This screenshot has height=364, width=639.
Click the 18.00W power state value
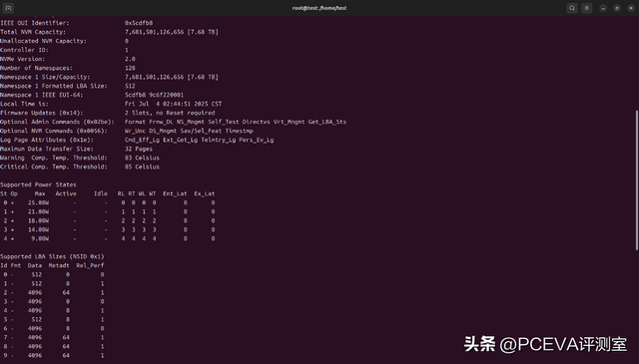(38, 220)
